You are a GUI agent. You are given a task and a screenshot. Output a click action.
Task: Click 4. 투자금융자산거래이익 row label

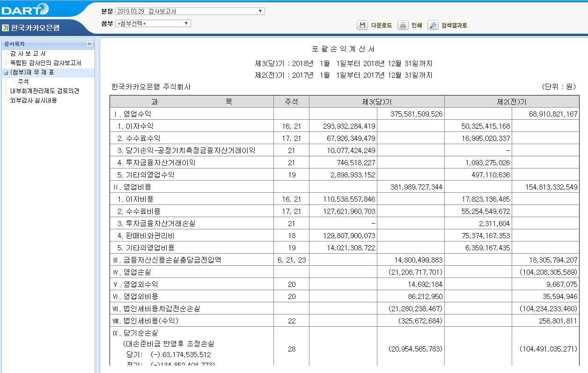[x=156, y=163]
